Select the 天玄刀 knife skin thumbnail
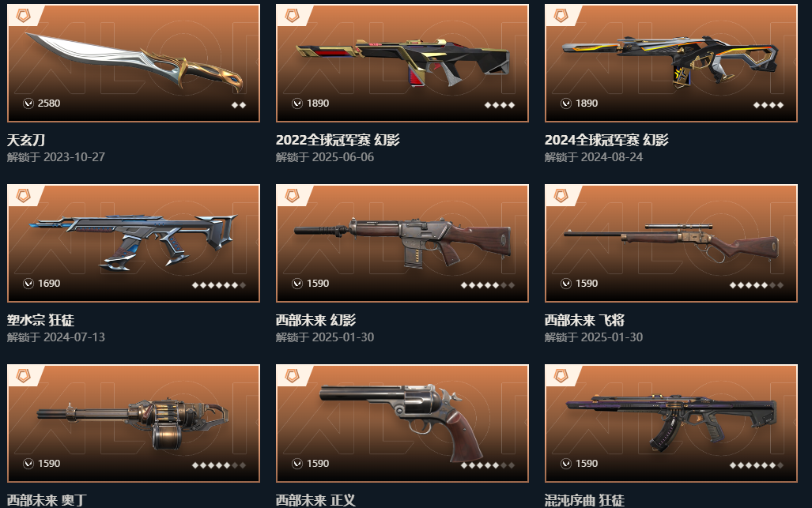This screenshot has height=508, width=812. [x=134, y=63]
